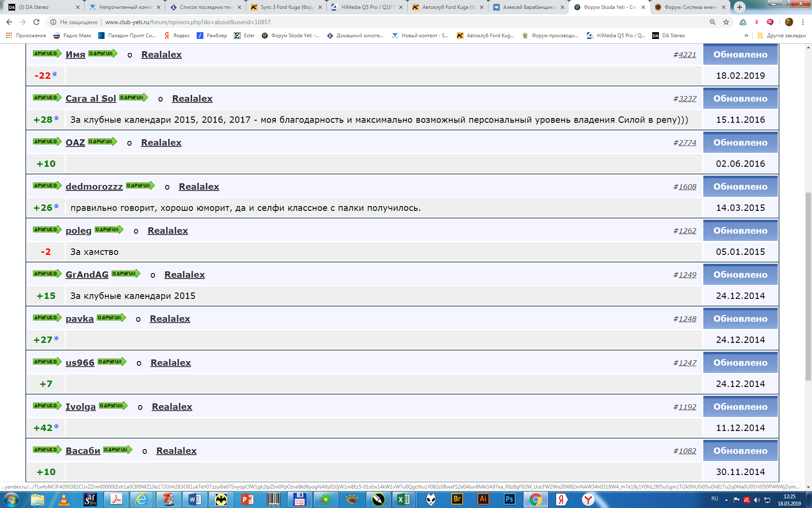The height and width of the screenshot is (508, 812).
Task: Bookmark this page with the star icon
Action: point(726,22)
